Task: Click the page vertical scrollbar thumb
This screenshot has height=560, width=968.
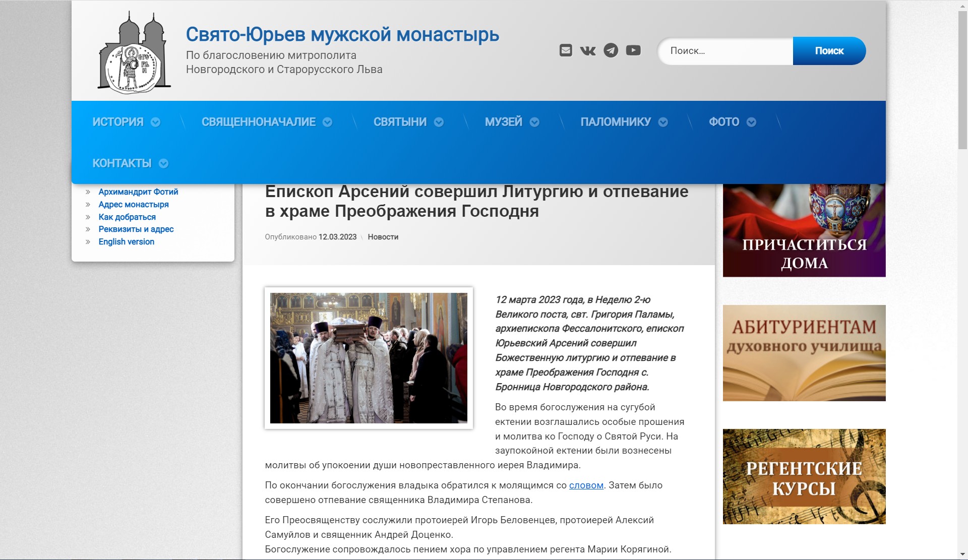Action: tap(962, 81)
